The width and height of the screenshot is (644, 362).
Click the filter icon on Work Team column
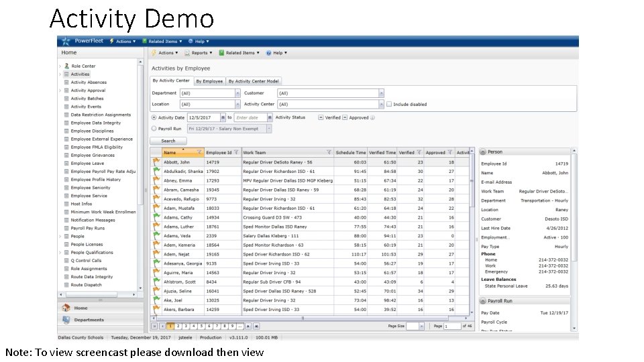(x=329, y=152)
